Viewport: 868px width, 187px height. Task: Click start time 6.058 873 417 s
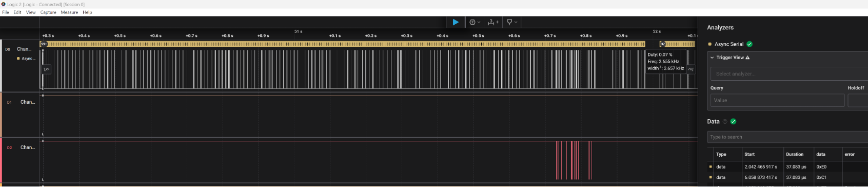point(761,177)
